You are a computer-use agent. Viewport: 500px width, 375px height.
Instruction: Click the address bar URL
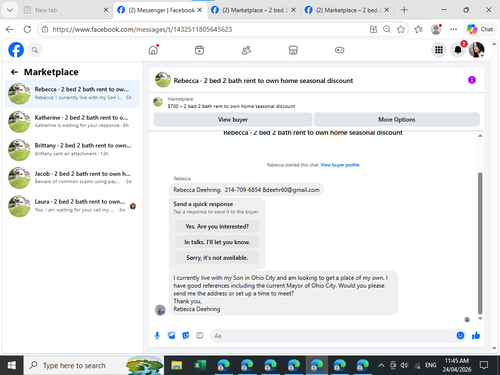point(142,29)
